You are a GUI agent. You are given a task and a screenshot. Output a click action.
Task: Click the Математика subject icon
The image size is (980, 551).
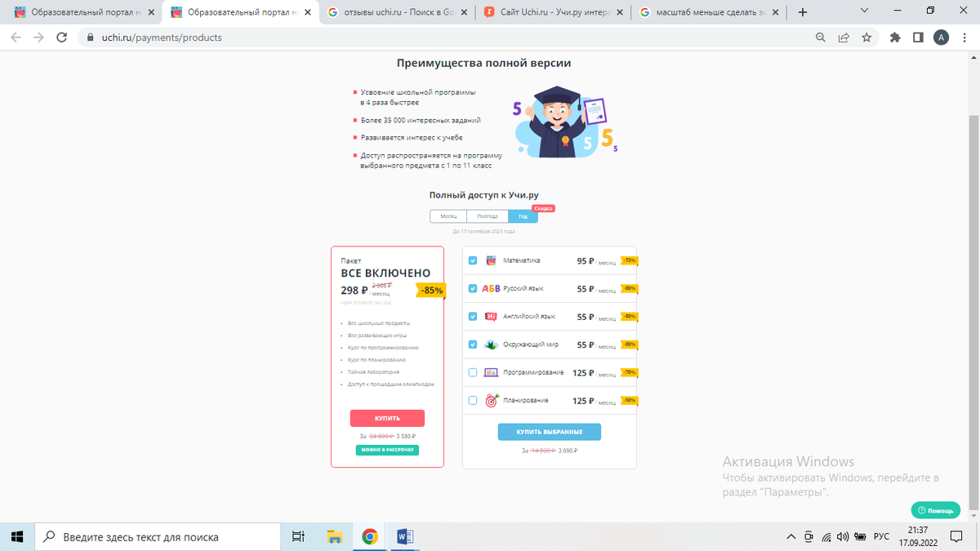click(x=491, y=261)
